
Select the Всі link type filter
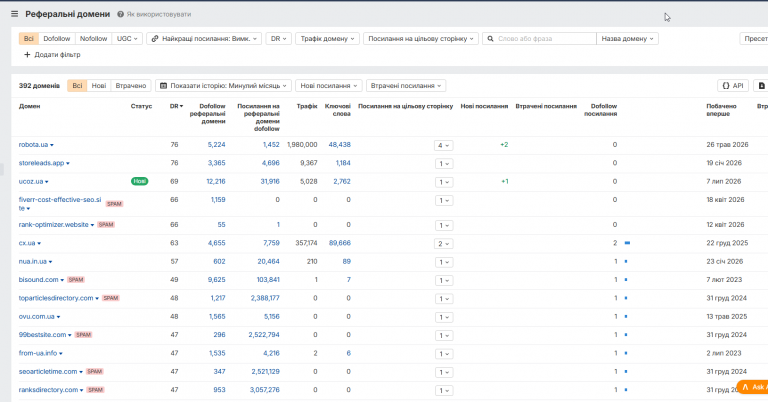[x=28, y=39]
